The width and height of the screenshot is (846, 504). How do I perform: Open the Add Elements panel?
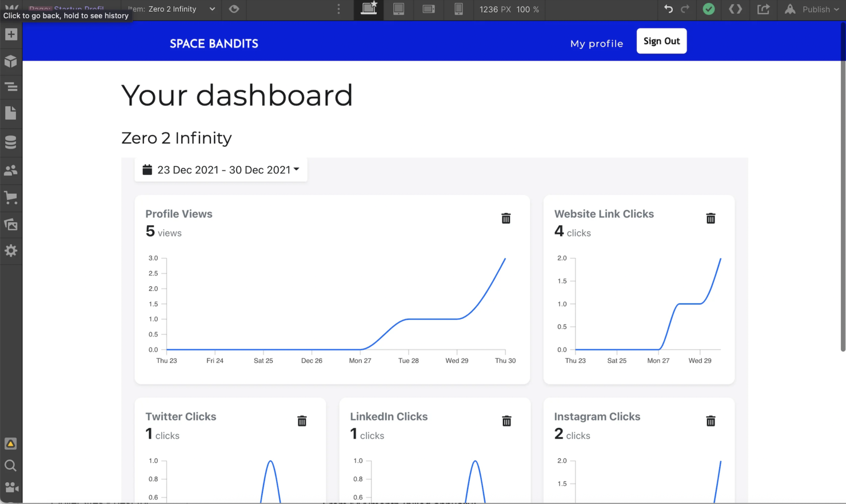tap(11, 34)
